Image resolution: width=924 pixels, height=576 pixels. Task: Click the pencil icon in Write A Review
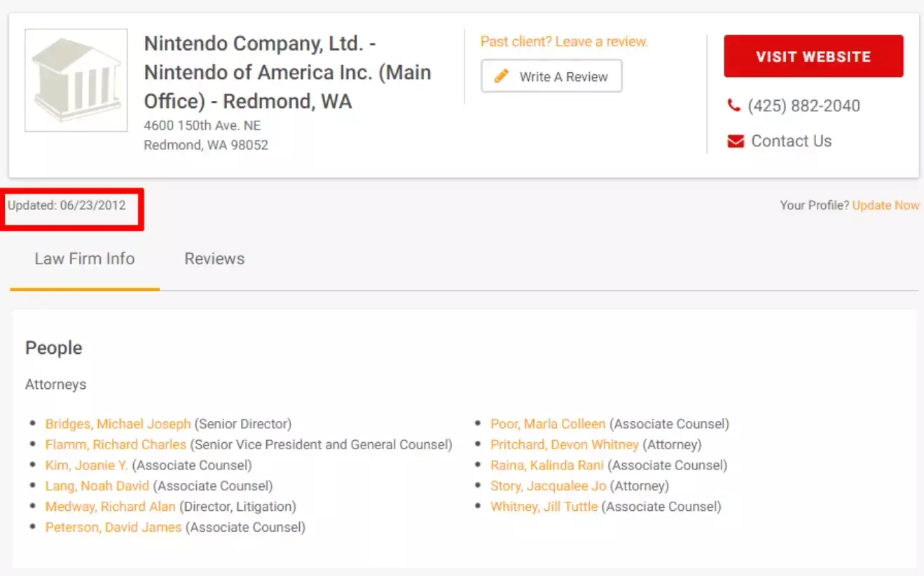click(502, 76)
